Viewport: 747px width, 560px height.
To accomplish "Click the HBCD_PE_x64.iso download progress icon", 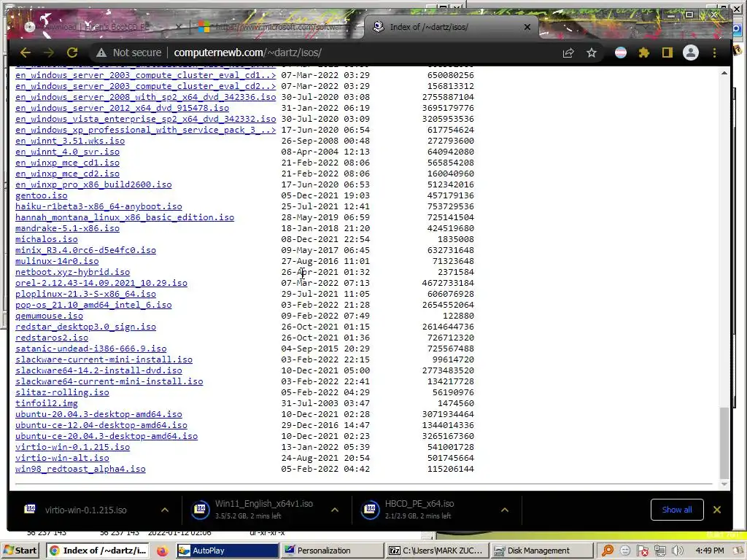I will [370, 510].
